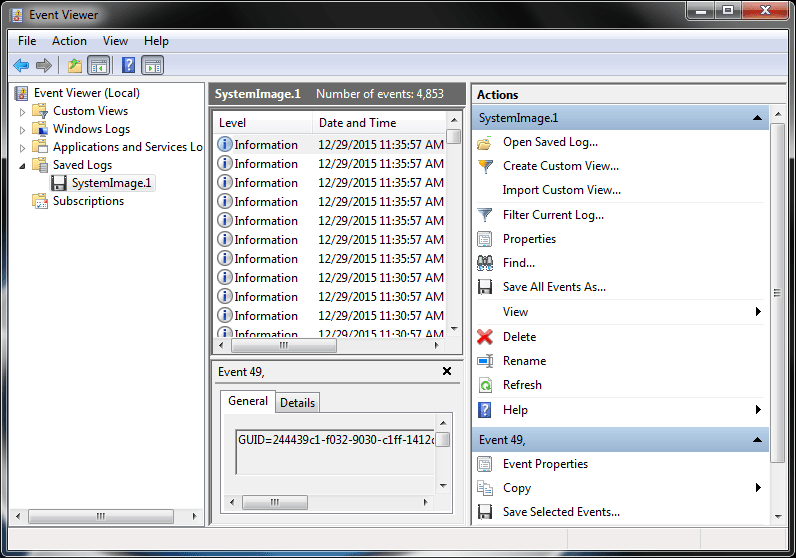Click the Windows Logs folder icon

40,129
